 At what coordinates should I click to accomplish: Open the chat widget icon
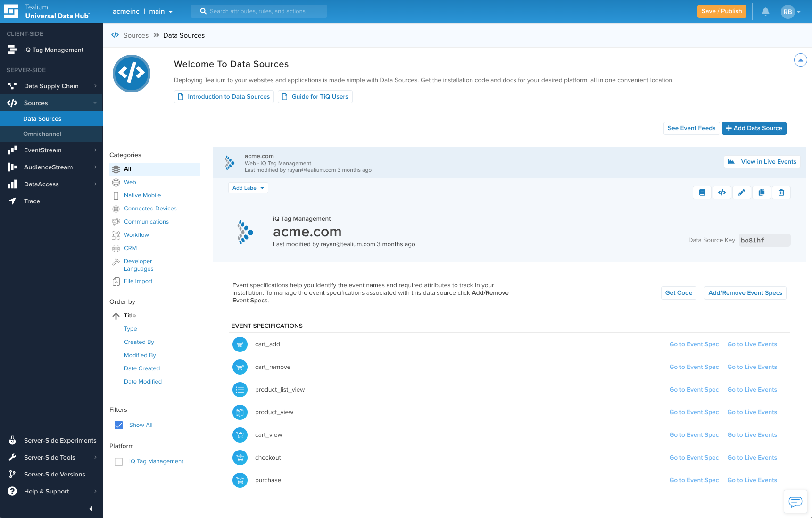click(x=795, y=501)
